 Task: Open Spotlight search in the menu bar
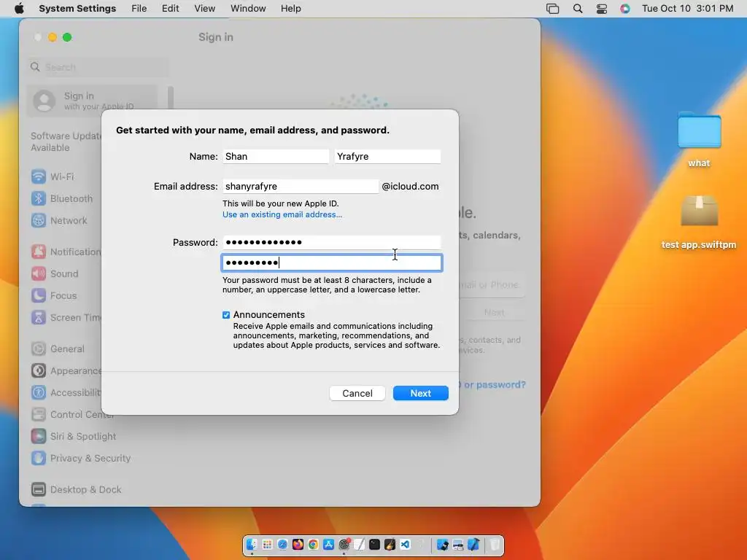point(578,9)
